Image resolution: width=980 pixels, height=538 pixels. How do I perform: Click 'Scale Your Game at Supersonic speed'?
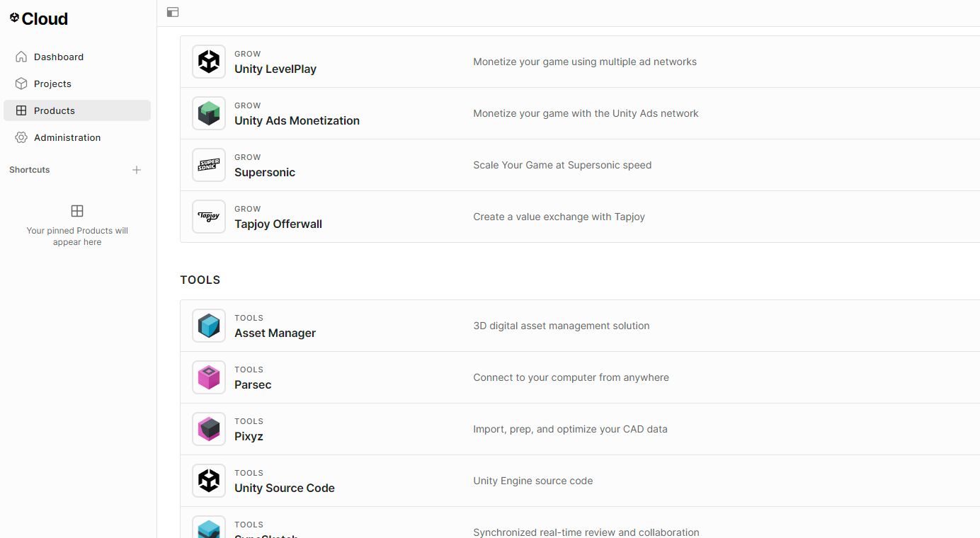(562, 165)
